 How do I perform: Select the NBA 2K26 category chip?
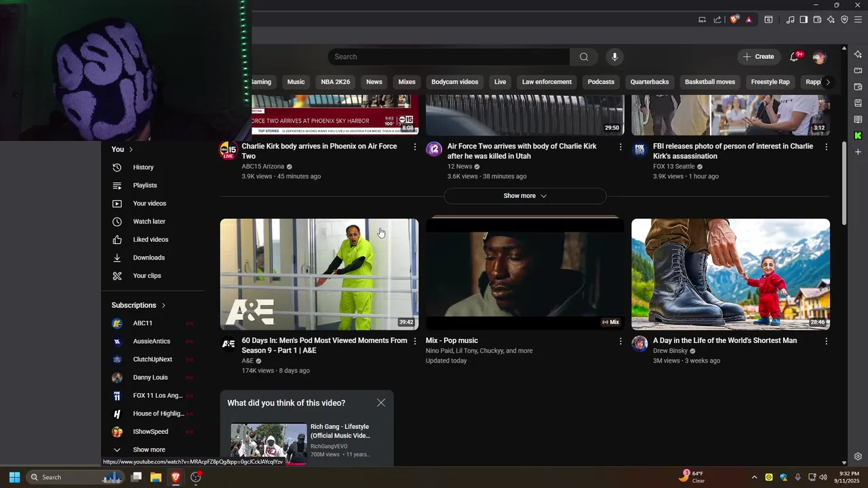click(x=336, y=82)
